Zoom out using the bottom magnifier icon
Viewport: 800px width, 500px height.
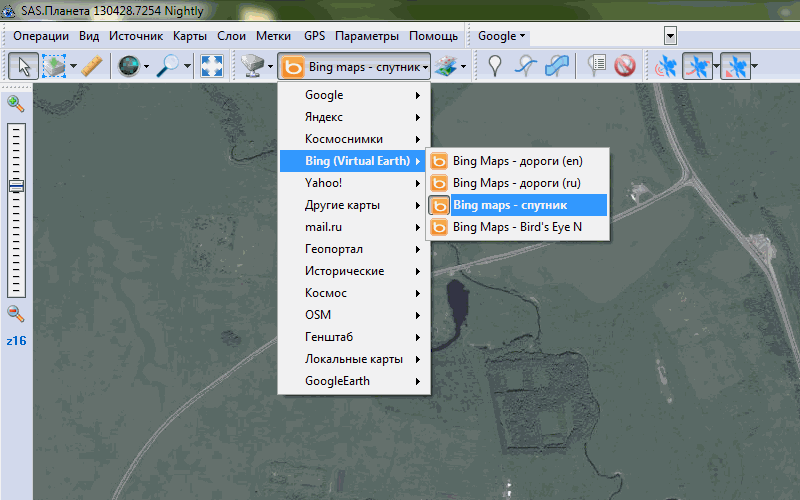point(15,314)
